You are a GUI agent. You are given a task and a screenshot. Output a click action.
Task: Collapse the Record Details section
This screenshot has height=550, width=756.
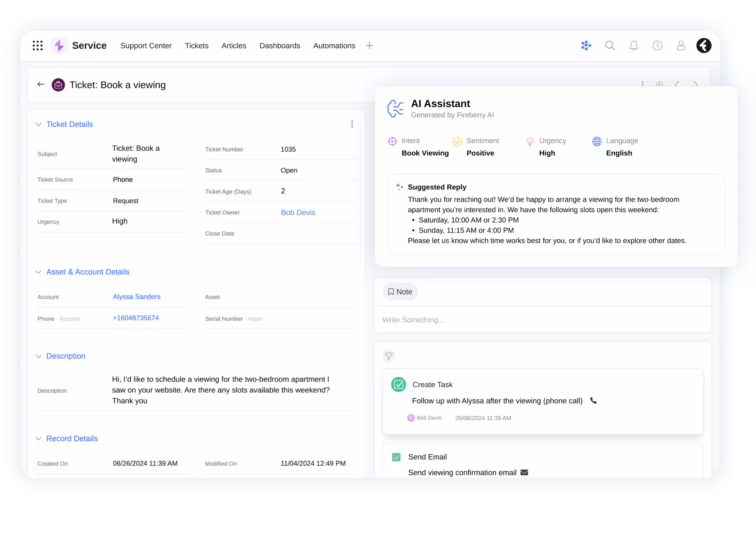(x=38, y=439)
